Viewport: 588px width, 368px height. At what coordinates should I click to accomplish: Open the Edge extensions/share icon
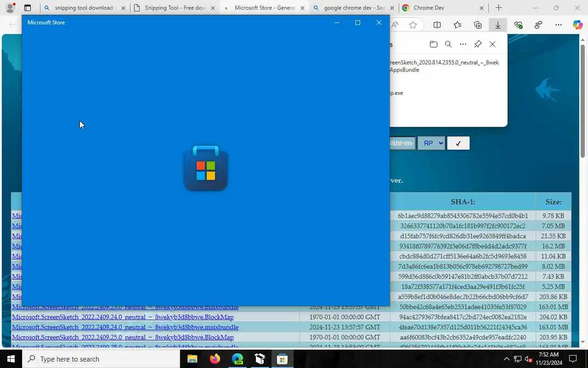coord(538,25)
